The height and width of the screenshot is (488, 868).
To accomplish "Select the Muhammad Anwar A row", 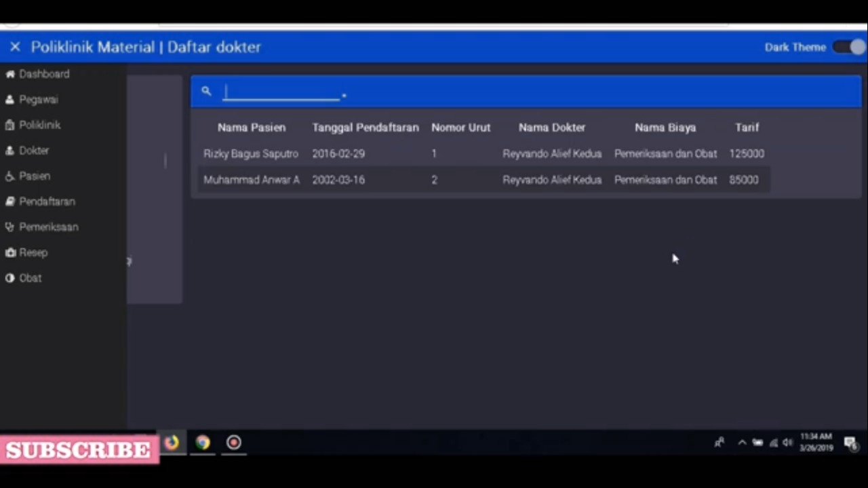I will click(251, 180).
